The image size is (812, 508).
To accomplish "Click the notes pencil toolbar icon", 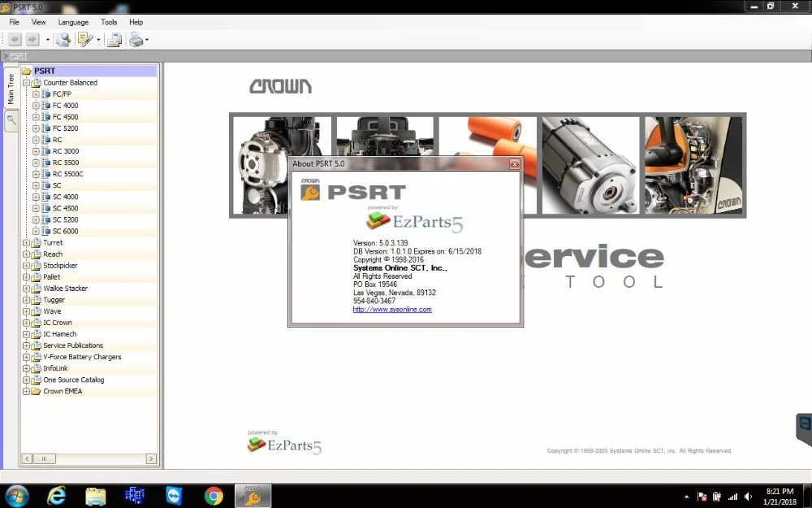I will (x=84, y=39).
